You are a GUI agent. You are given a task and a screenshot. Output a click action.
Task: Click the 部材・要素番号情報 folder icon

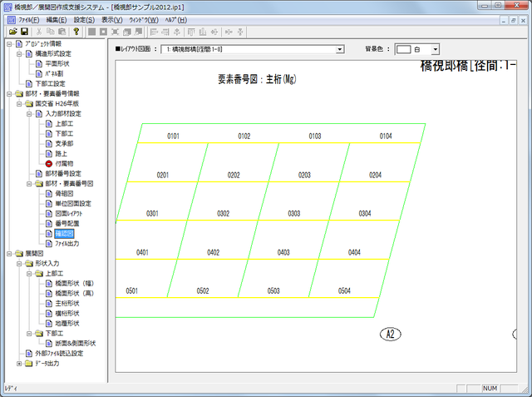click(x=18, y=93)
